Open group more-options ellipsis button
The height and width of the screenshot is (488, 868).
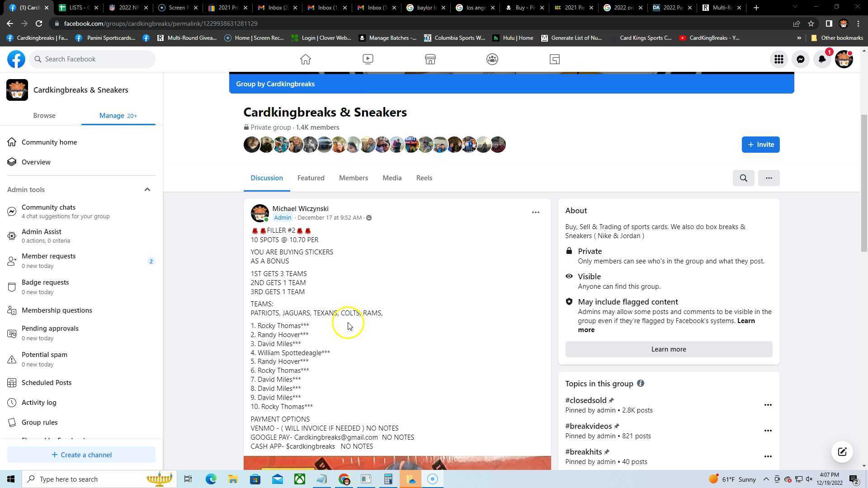tap(769, 178)
